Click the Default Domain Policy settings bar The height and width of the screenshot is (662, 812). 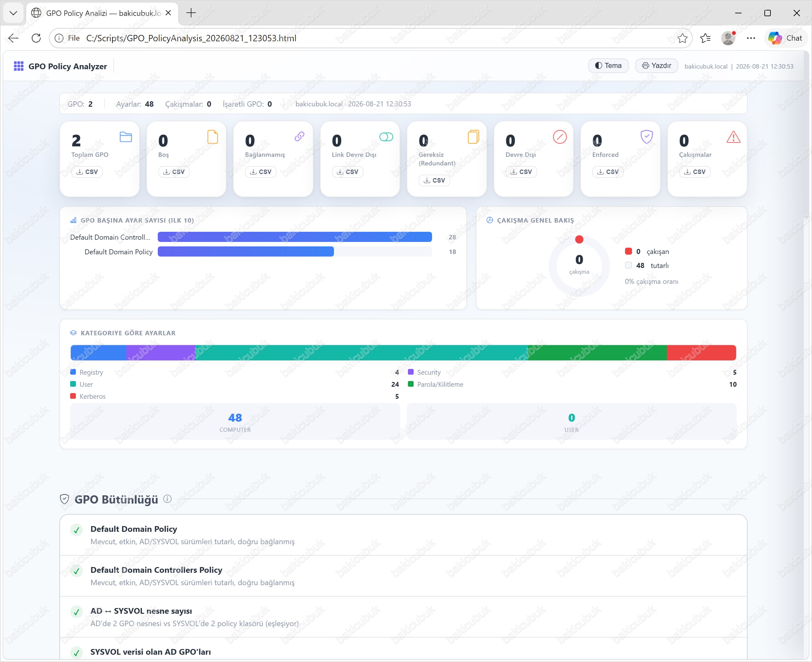(x=295, y=252)
